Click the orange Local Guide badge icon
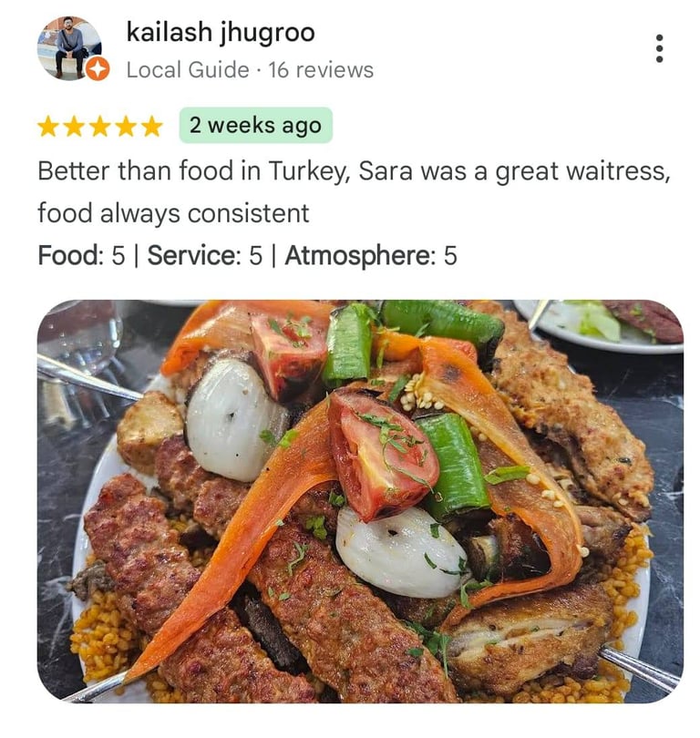The image size is (700, 738). (x=98, y=69)
